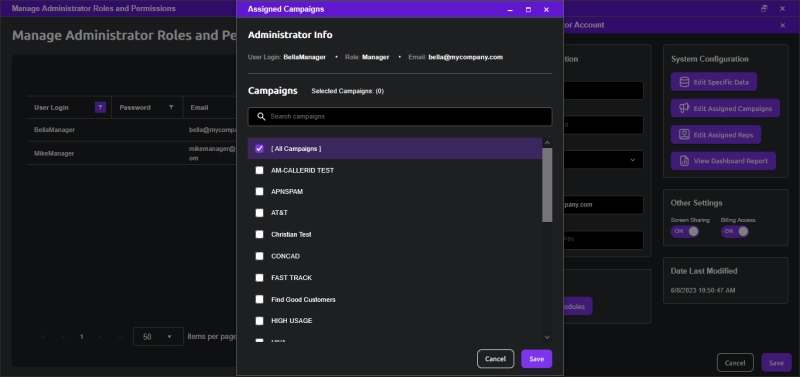Click the PIN field in Administrator Account
This screenshot has width=800, height=377.
[x=603, y=240]
